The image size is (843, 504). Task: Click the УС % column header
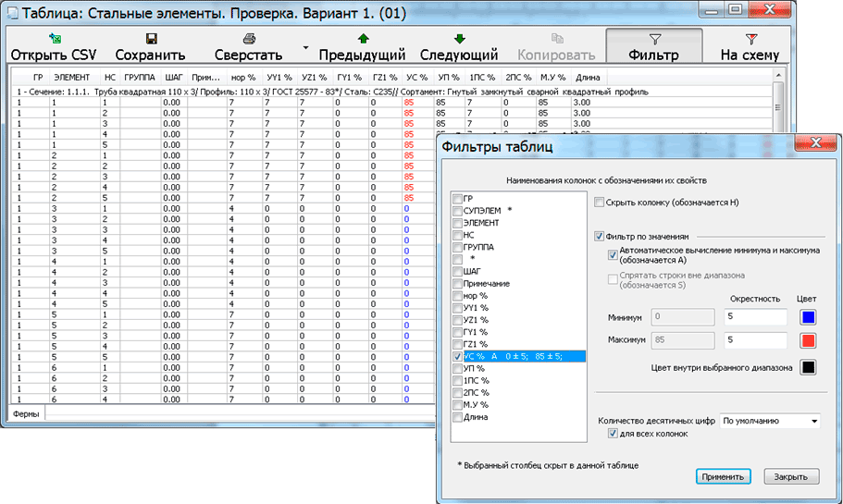416,78
